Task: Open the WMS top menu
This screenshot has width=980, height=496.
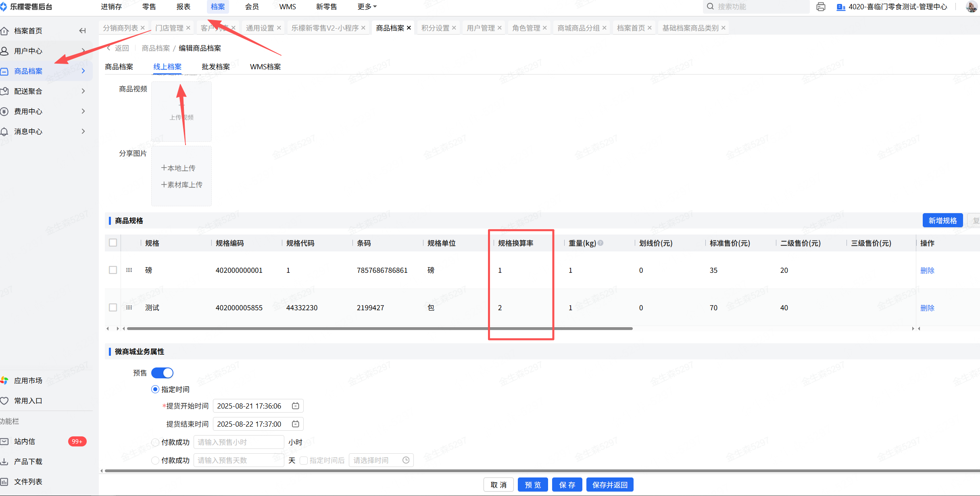Action: pyautogui.click(x=287, y=7)
